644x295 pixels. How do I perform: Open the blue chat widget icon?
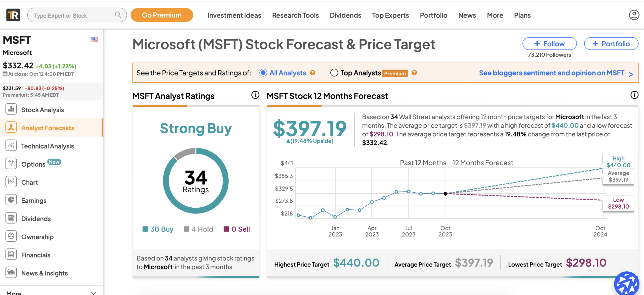(627, 284)
